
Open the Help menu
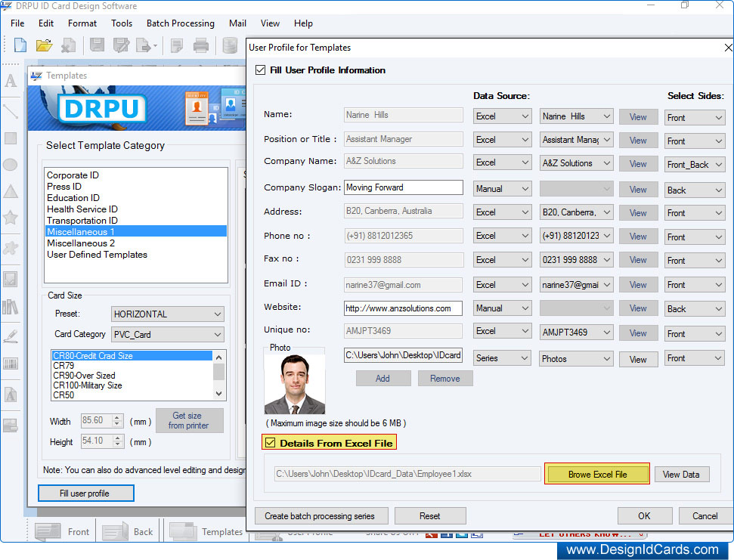(x=303, y=23)
